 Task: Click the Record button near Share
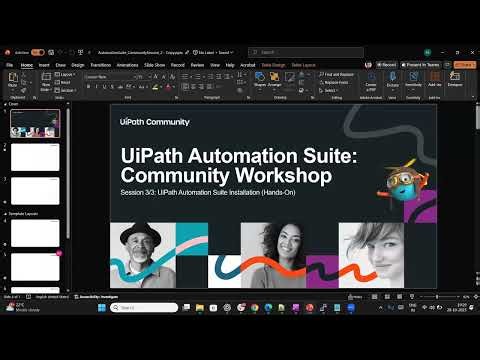pyautogui.click(x=386, y=65)
